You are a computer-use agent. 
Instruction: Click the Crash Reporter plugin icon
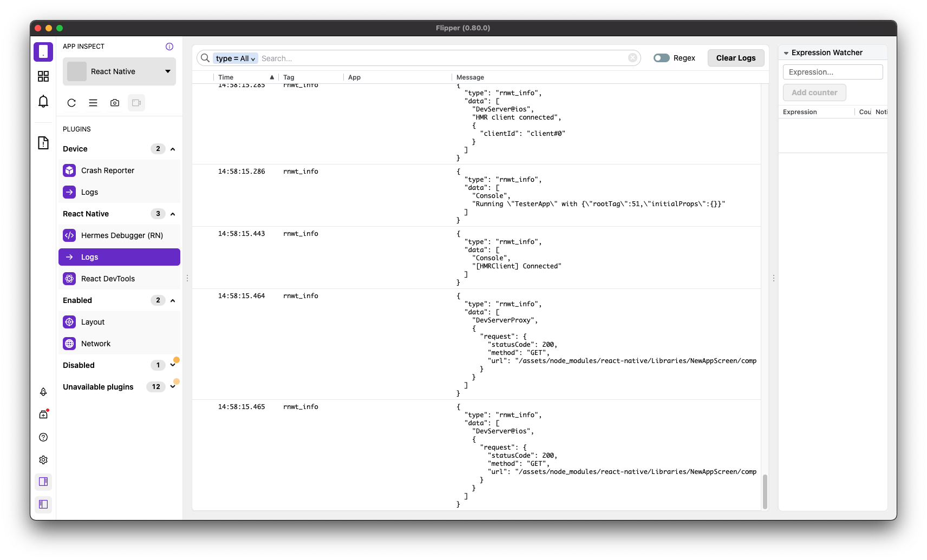coord(69,170)
